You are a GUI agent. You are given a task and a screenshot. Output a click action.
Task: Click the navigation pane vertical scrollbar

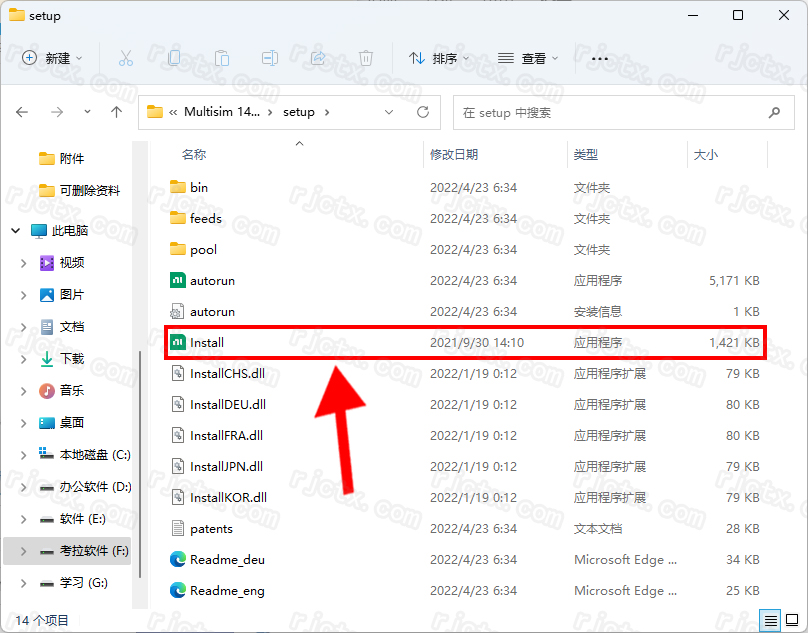139,460
